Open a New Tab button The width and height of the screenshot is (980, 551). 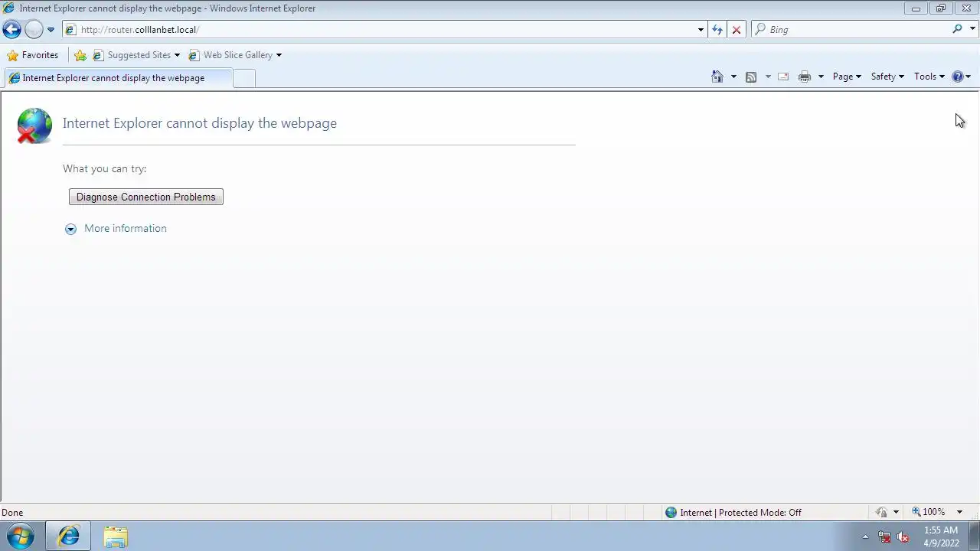(x=243, y=78)
